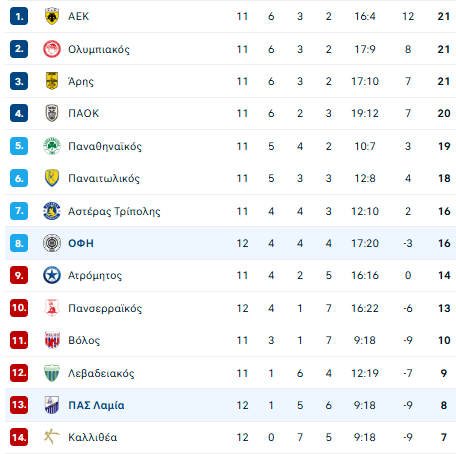
Task: Click the AEK team crest icon
Action: click(52, 16)
